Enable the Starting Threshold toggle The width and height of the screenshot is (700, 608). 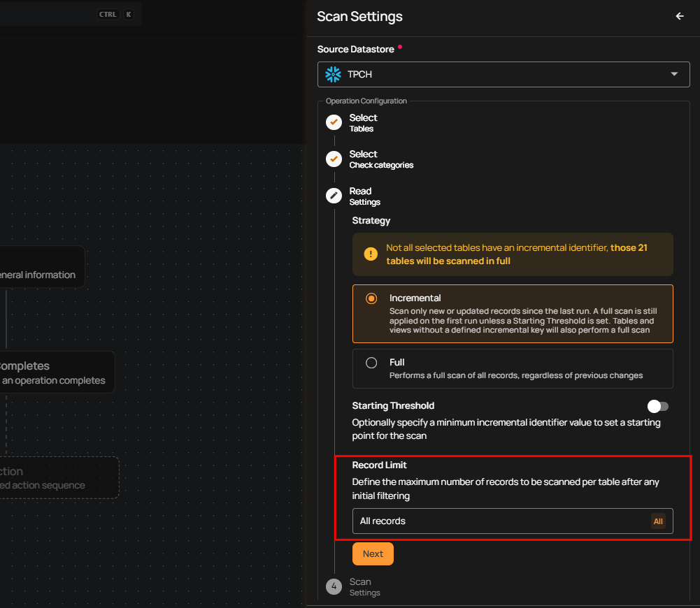coord(657,406)
